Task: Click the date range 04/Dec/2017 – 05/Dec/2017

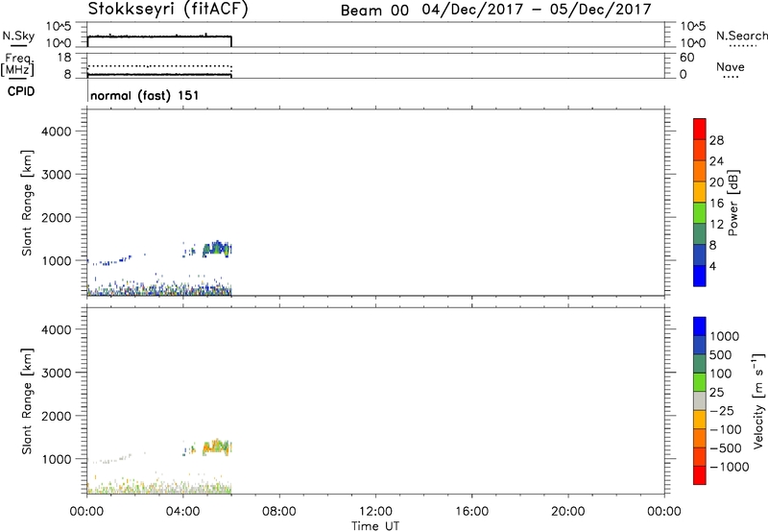Action: coord(537,10)
